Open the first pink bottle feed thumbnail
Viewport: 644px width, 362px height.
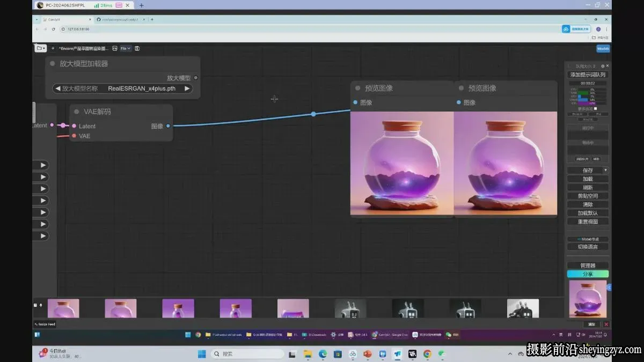point(63,308)
